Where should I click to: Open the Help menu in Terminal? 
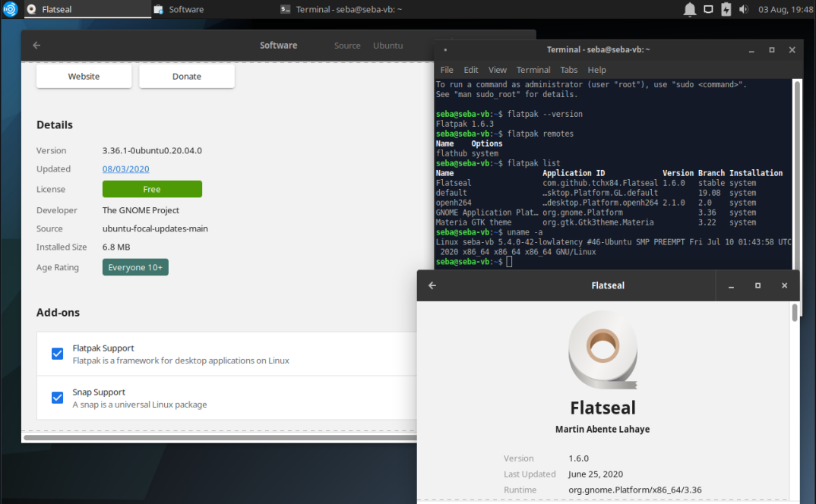(597, 70)
